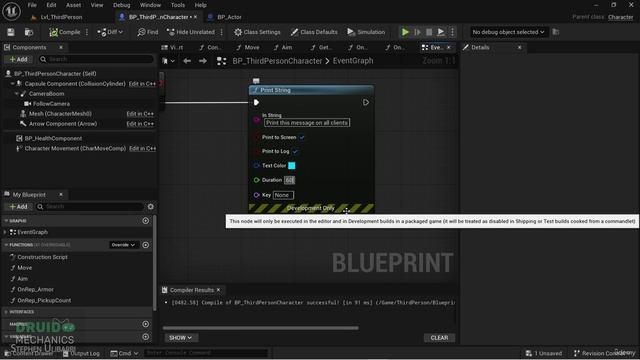This screenshot has height=360, width=640.
Task: Add a new graph with plus icon
Action: (146, 220)
